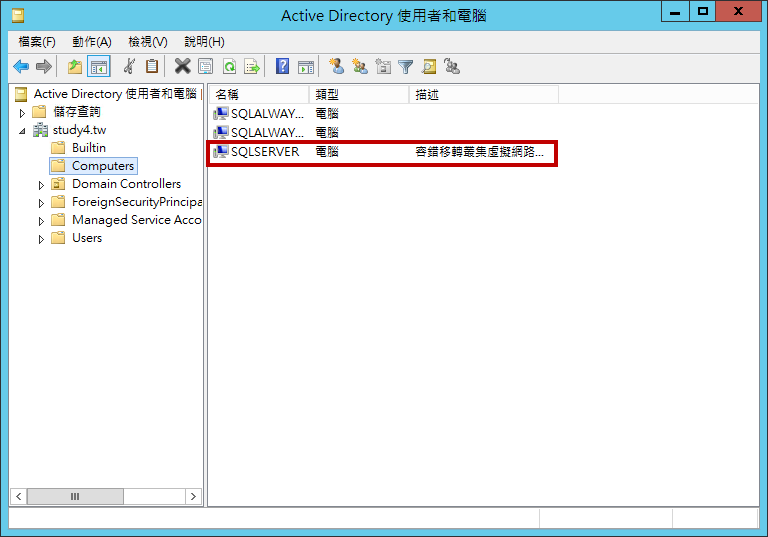The height and width of the screenshot is (537, 768).
Task: Click the tree pane scrollbar right arrow
Action: click(193, 496)
